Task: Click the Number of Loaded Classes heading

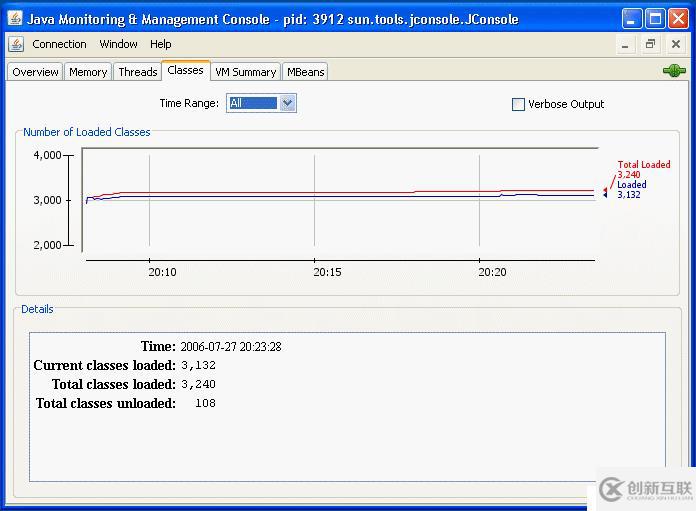Action: point(87,132)
